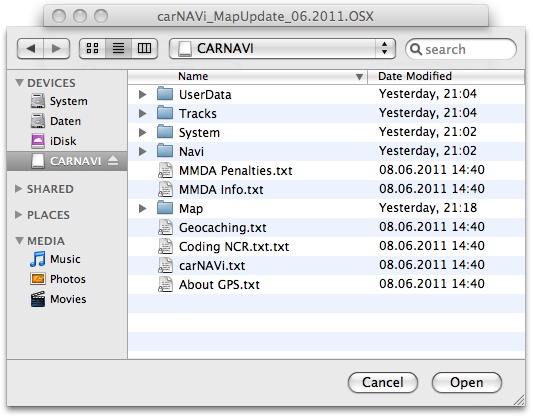Collapse the DEVICES sidebar section
Image resolution: width=533 pixels, height=419 pixels.
point(19,83)
